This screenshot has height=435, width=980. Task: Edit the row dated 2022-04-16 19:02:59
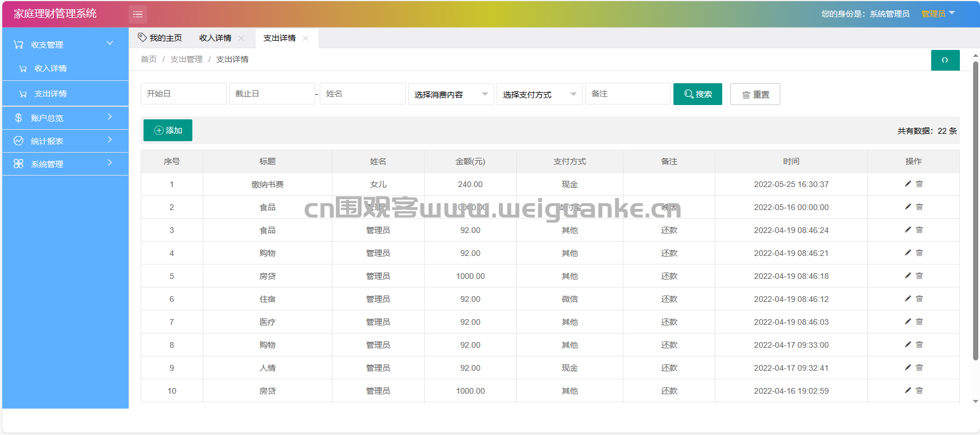[x=908, y=390]
